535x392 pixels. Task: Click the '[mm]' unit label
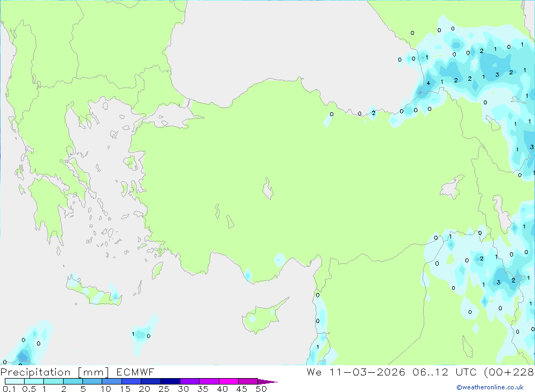click(x=93, y=372)
